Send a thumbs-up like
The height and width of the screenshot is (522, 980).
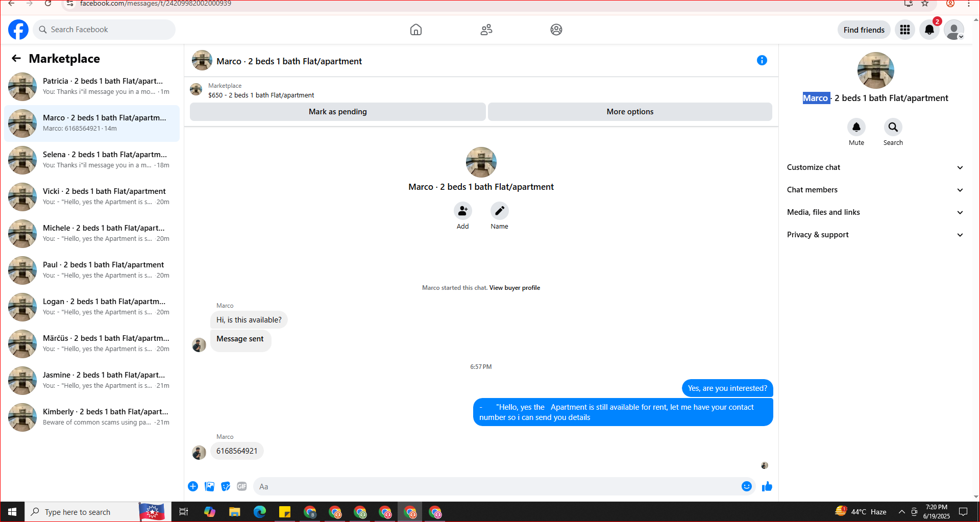click(x=767, y=486)
